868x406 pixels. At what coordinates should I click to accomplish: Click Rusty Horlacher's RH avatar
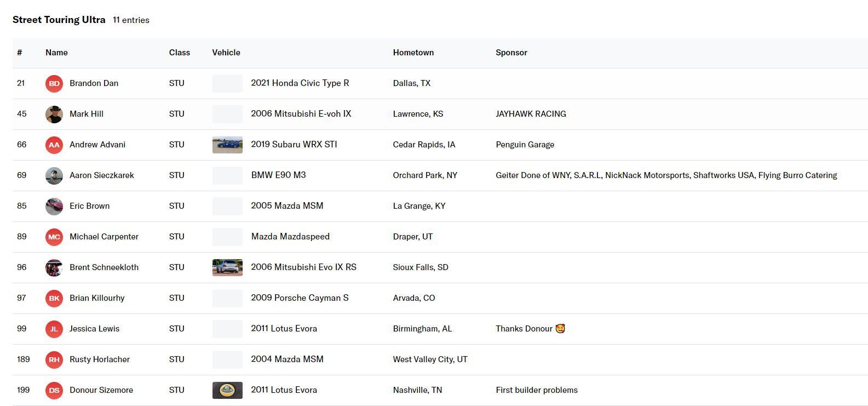54,359
